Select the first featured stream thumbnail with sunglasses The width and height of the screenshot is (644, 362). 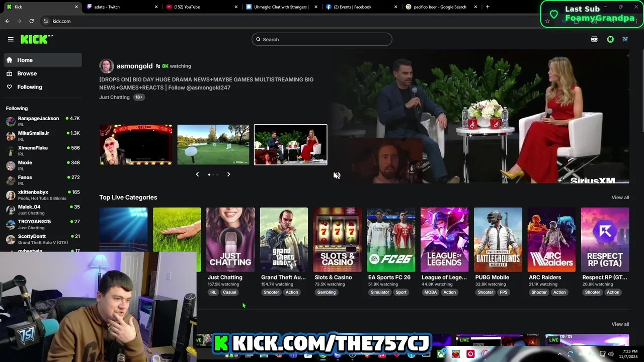click(x=136, y=145)
